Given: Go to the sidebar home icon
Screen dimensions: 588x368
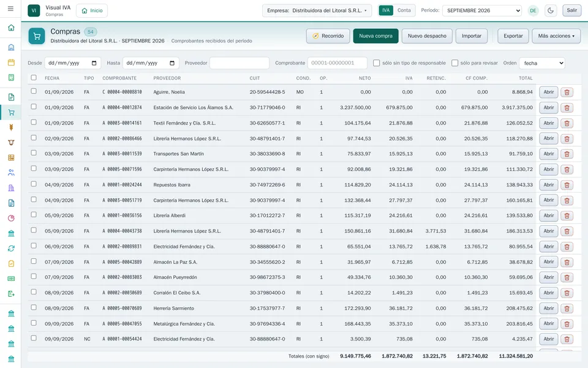Looking at the screenshot, I should tap(11, 28).
